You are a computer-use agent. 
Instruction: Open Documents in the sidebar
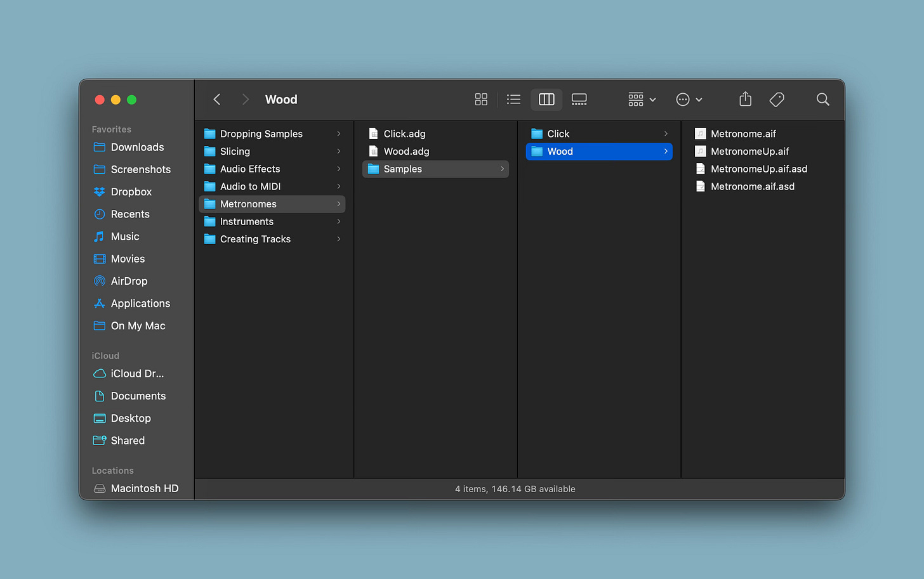137,396
